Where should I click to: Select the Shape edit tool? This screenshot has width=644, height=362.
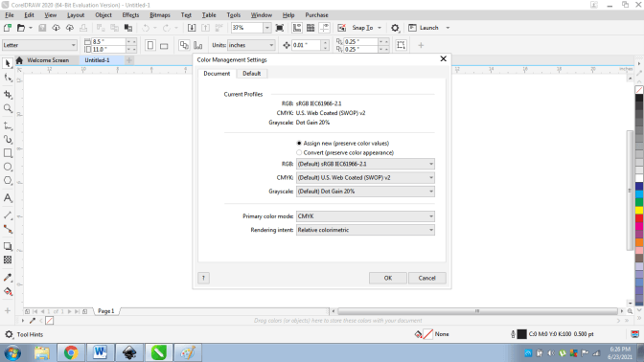coord(8,78)
